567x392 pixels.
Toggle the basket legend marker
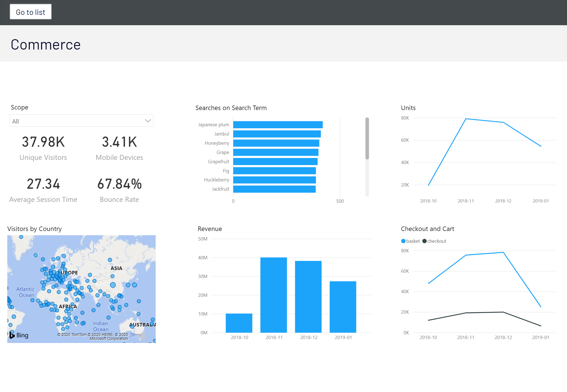(x=403, y=241)
